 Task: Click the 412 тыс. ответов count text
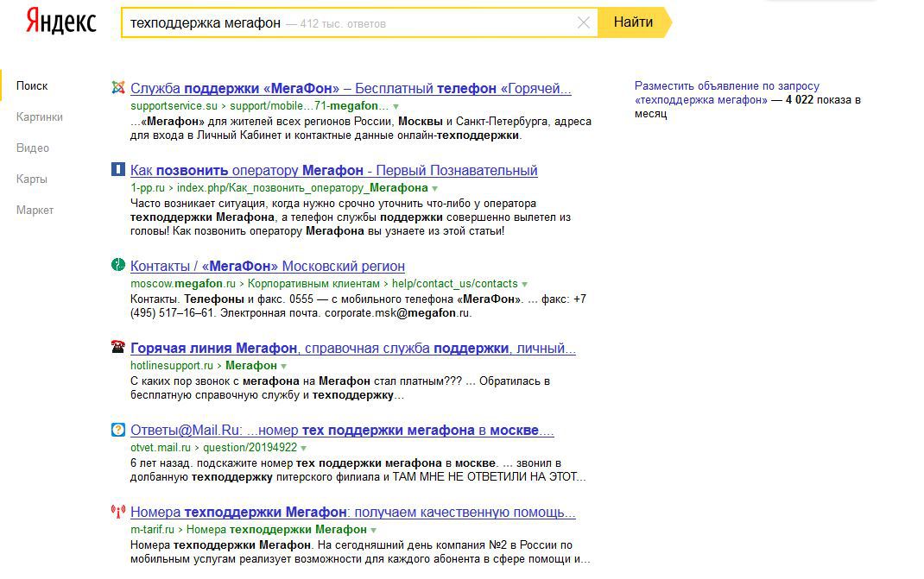343,23
